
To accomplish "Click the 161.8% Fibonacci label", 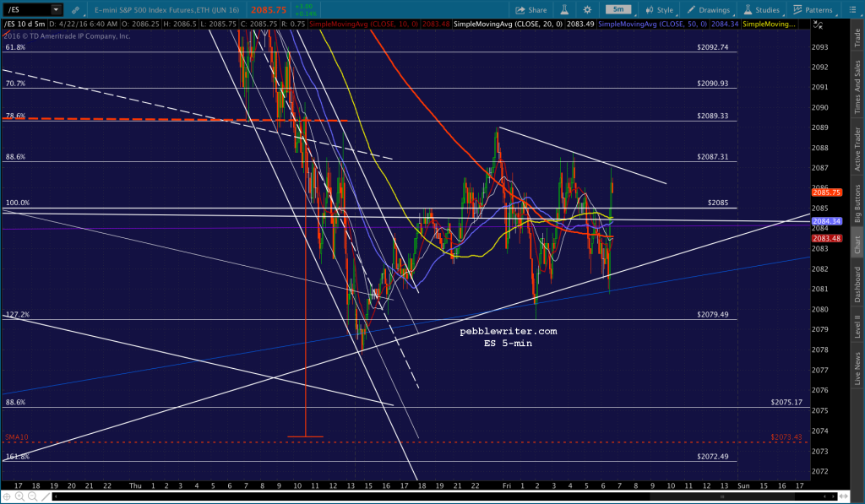I will 18,457.
